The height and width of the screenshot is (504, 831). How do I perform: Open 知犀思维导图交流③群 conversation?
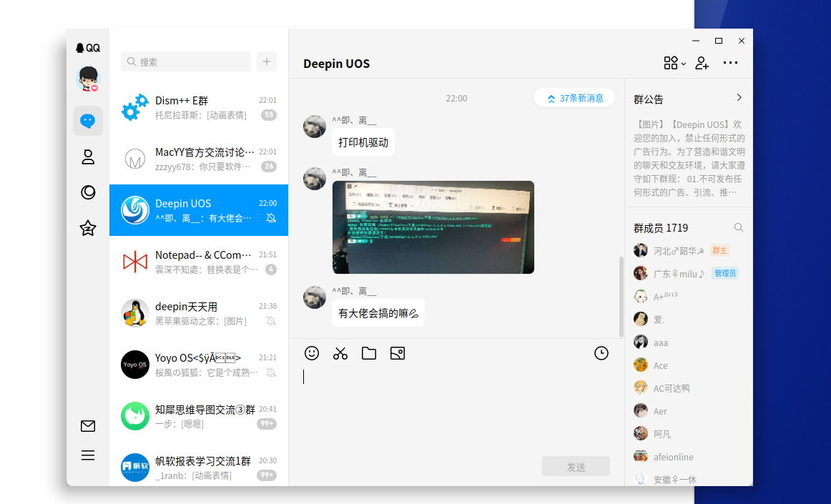click(x=199, y=416)
